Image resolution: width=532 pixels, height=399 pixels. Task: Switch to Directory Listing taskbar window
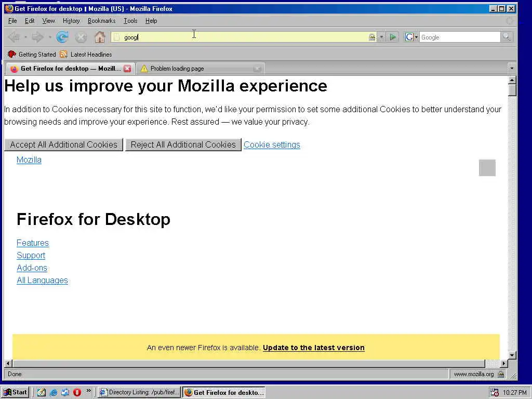click(139, 392)
